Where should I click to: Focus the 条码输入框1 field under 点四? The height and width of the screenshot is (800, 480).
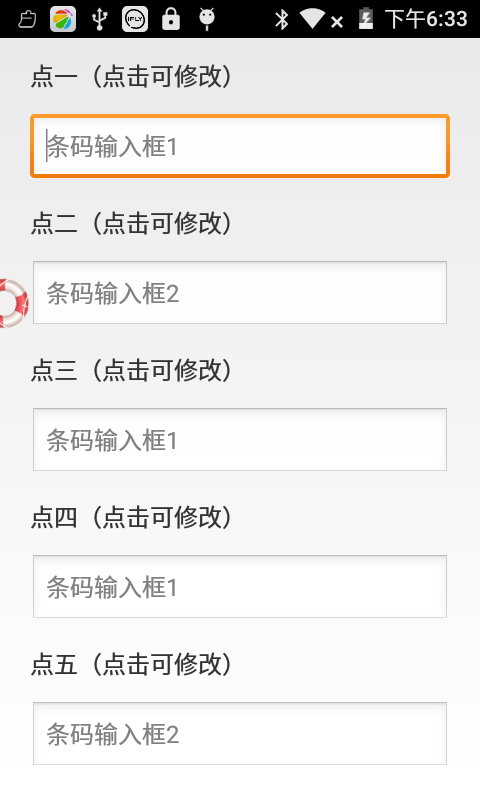[240, 586]
